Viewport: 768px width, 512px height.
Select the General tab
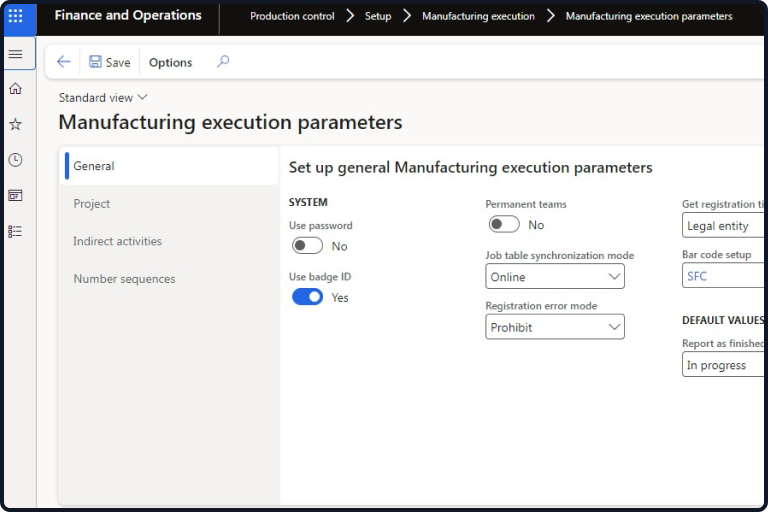[x=169, y=166]
